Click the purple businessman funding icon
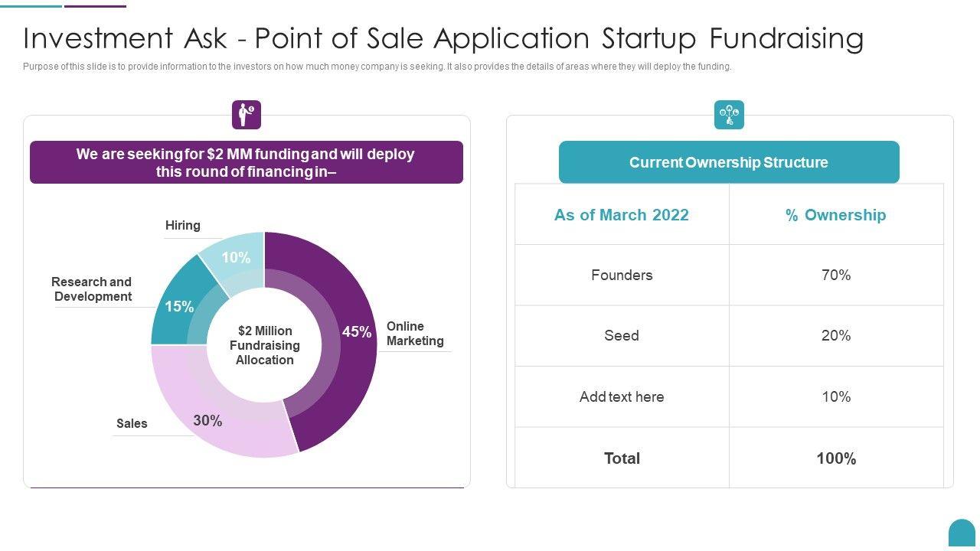Image resolution: width=980 pixels, height=551 pixels. tap(247, 115)
